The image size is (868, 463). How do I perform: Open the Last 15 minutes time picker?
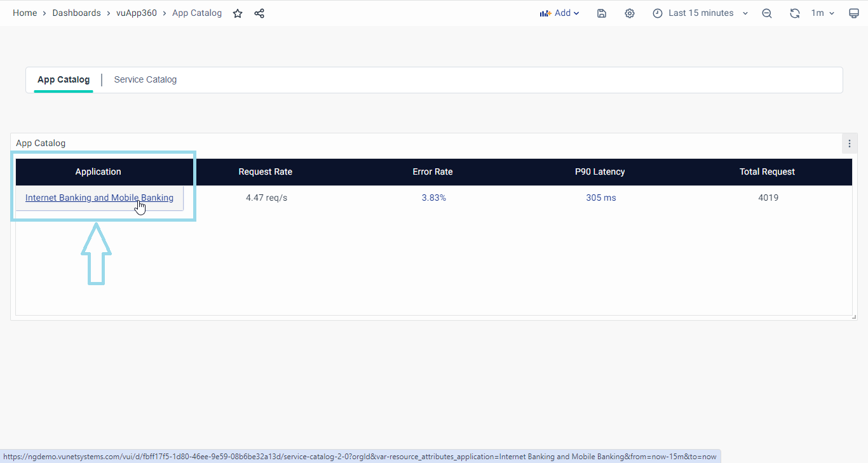click(700, 13)
